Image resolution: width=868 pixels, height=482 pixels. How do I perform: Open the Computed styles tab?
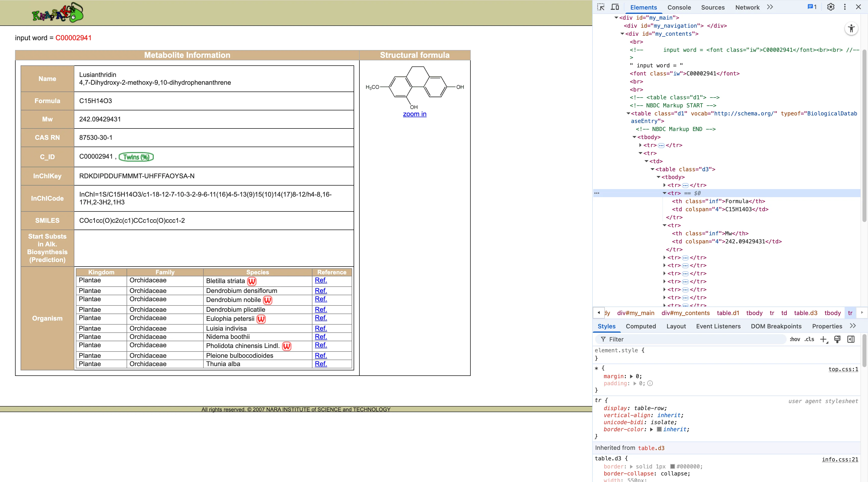click(x=640, y=326)
